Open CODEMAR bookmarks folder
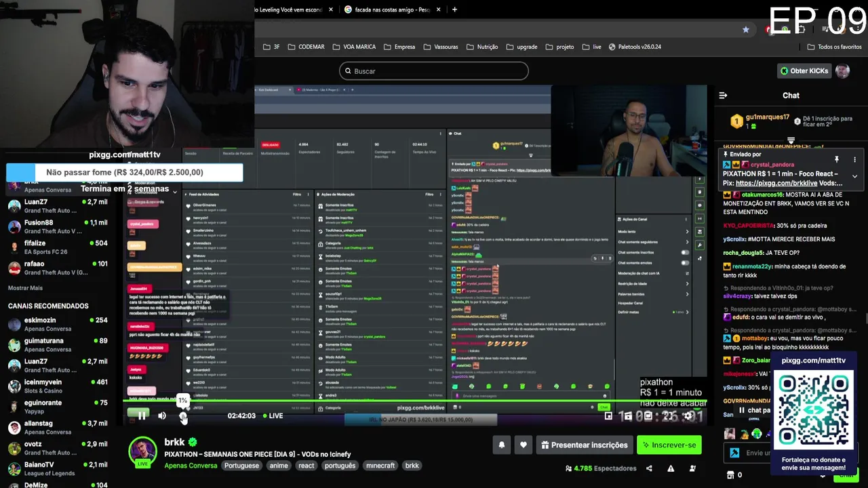The height and width of the screenshot is (488, 868). pos(307,47)
